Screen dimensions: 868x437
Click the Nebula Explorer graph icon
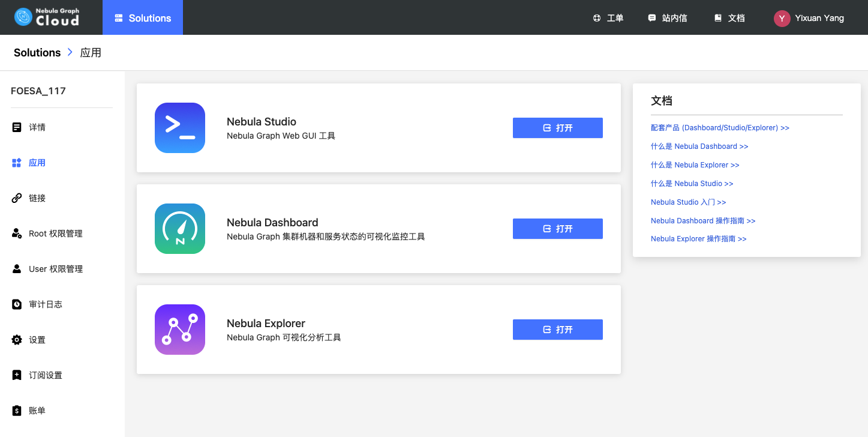[x=180, y=330]
